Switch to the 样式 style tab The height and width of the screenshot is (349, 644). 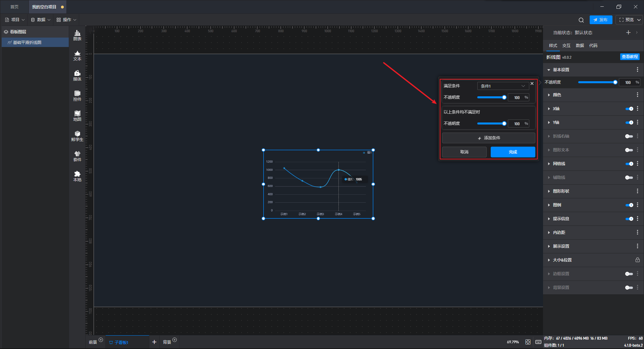[553, 46]
